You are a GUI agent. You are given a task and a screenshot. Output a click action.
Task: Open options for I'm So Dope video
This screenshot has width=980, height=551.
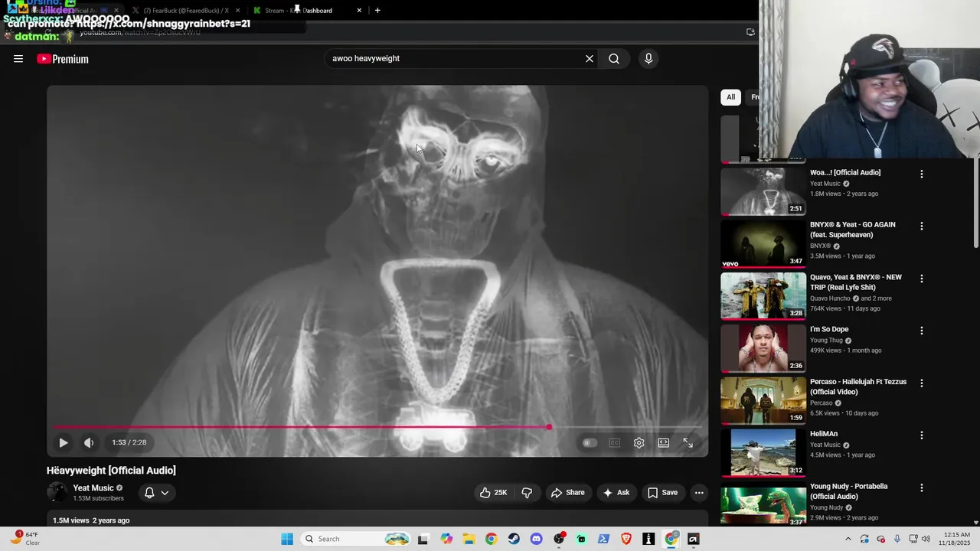[x=922, y=331]
